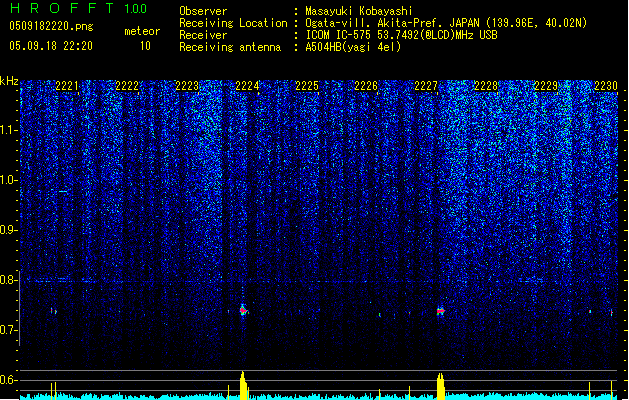
Task: Click the 2226 time marker
Action: [x=366, y=86]
